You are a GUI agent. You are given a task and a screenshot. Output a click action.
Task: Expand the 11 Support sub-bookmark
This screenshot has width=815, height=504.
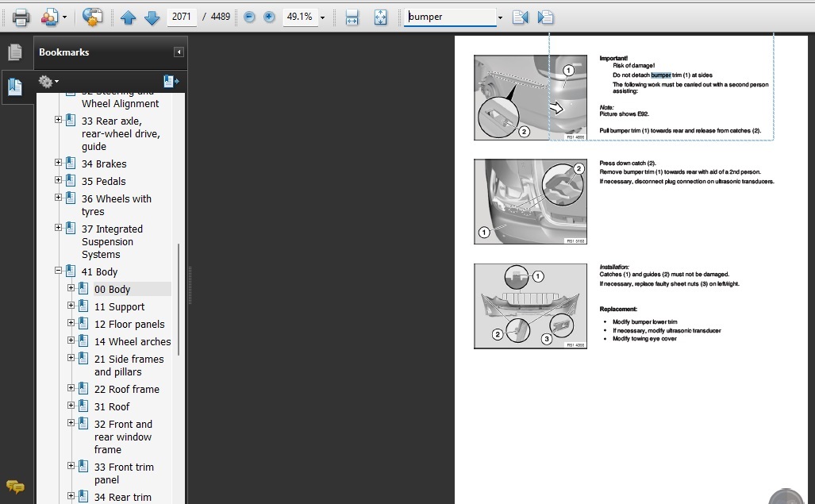tap(71, 306)
